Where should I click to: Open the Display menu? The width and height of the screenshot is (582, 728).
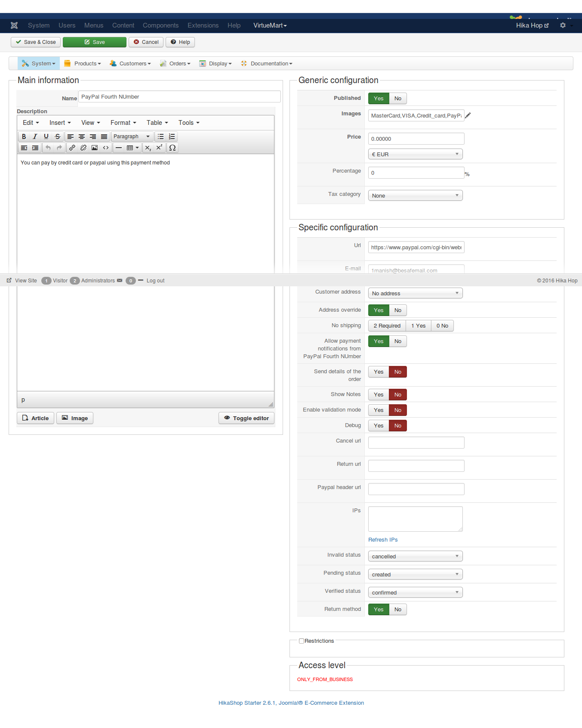coord(216,64)
